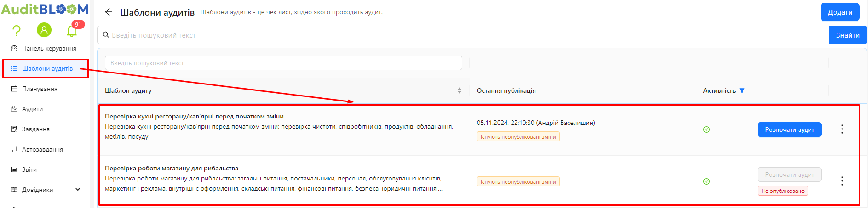
Task: Click disabled Розпочати аудит for fishing shop
Action: click(x=789, y=174)
